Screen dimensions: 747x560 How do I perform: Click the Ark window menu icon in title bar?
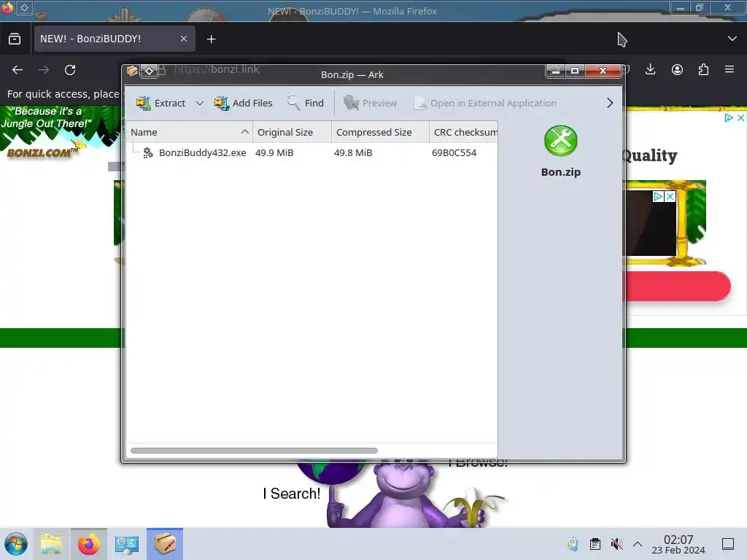(132, 71)
